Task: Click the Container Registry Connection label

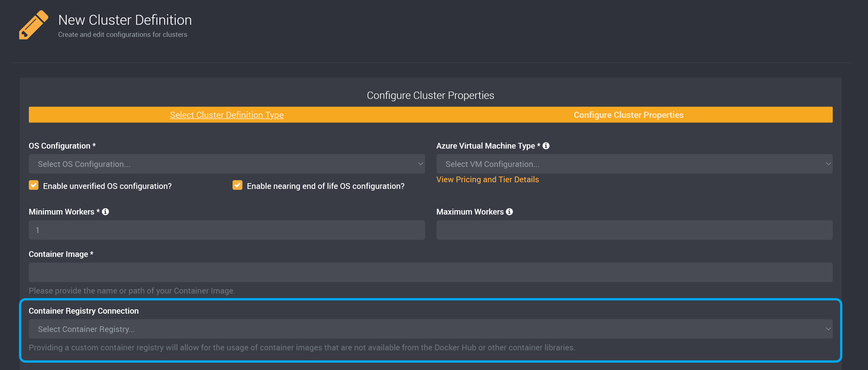Action: tap(84, 311)
